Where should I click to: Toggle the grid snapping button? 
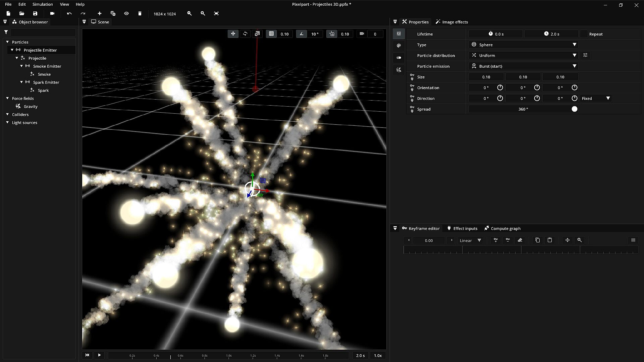(x=271, y=34)
